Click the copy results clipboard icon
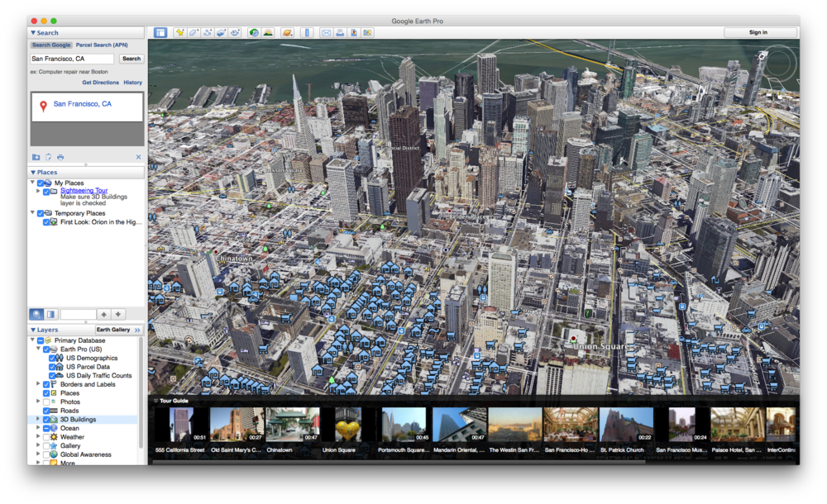The image size is (827, 504). (x=49, y=157)
